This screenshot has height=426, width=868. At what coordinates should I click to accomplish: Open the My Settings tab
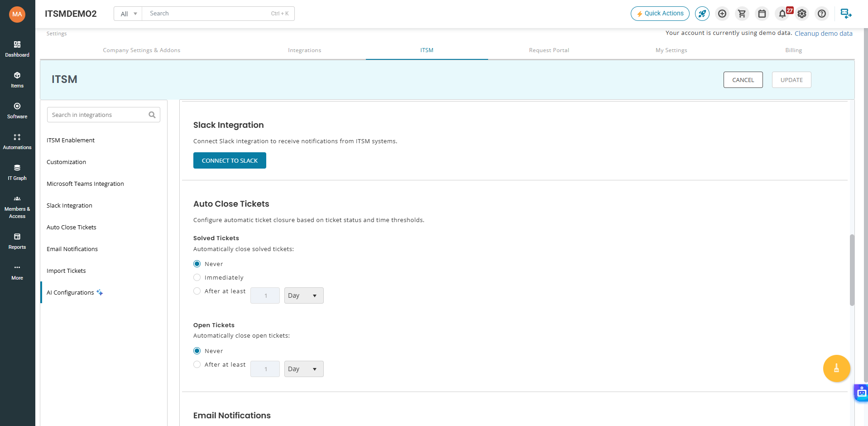pyautogui.click(x=671, y=50)
